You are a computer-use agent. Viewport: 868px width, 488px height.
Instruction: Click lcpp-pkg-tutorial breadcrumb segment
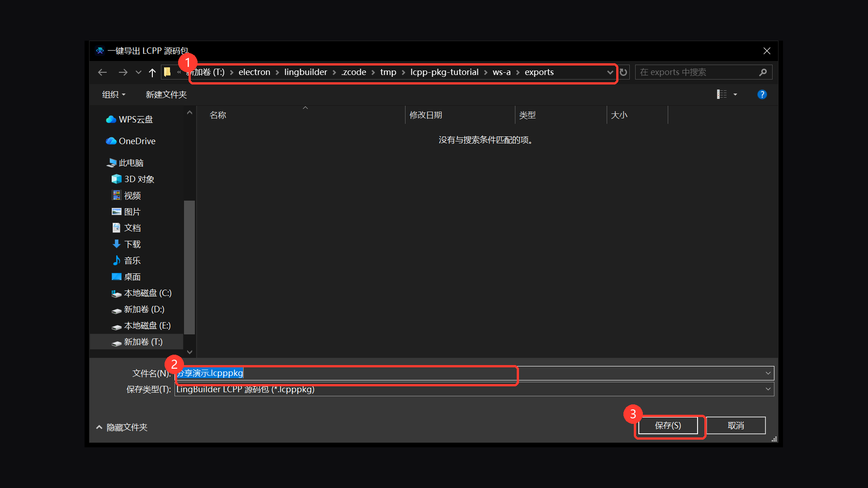tap(444, 72)
